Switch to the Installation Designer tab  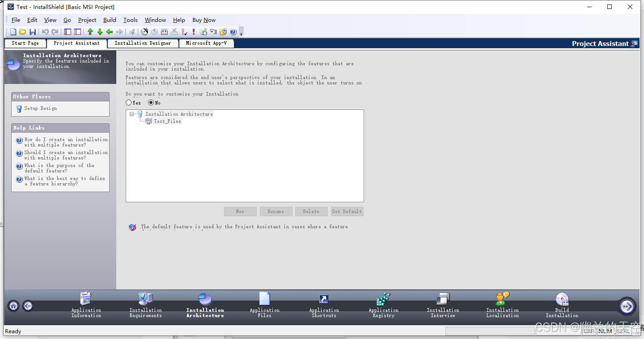click(x=143, y=43)
